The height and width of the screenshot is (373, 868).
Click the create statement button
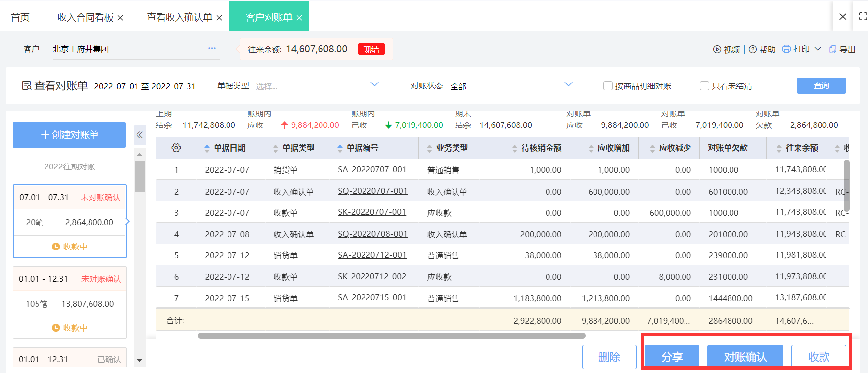[69, 135]
